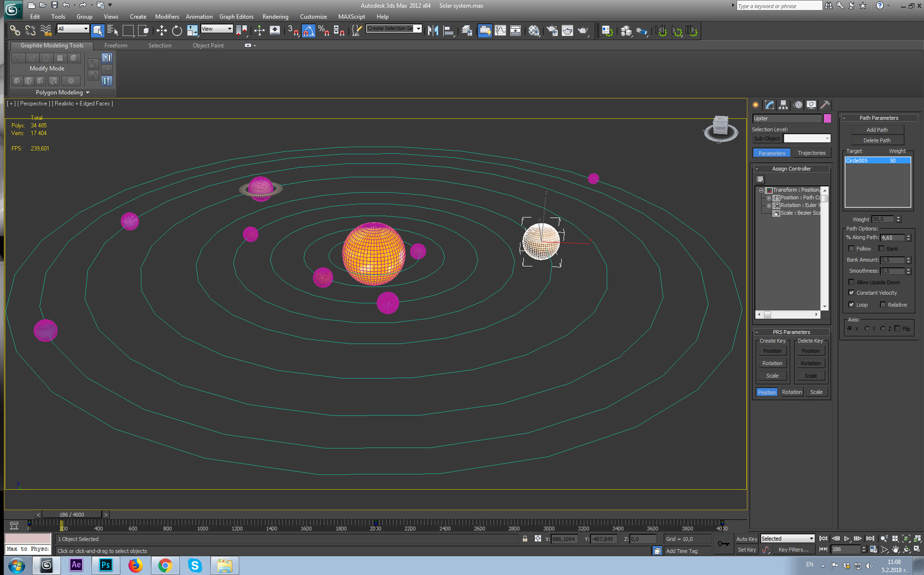Open the Sub-Object selection level dropdown

pyautogui.click(x=806, y=139)
